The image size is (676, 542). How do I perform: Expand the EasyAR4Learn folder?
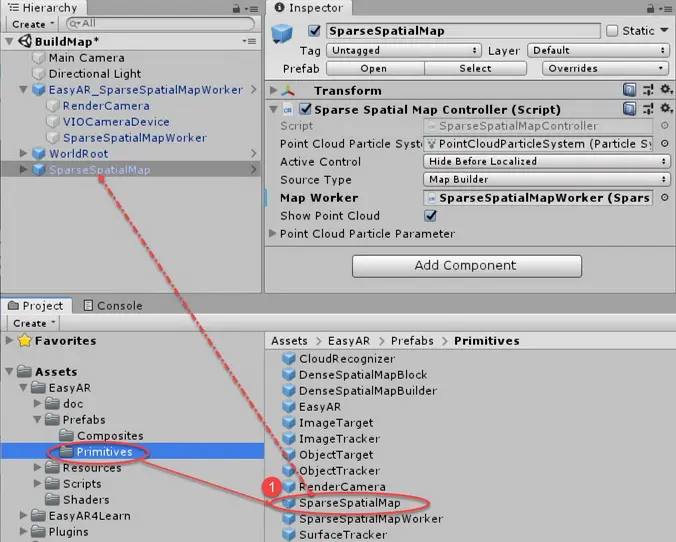click(x=23, y=515)
